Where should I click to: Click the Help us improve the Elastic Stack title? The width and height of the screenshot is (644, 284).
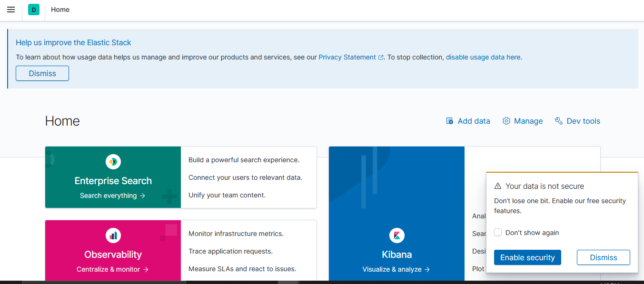[x=73, y=42]
